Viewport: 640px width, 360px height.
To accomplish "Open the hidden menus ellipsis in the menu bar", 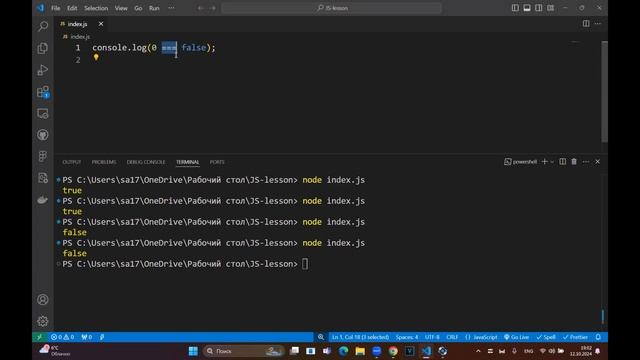I will (x=171, y=8).
